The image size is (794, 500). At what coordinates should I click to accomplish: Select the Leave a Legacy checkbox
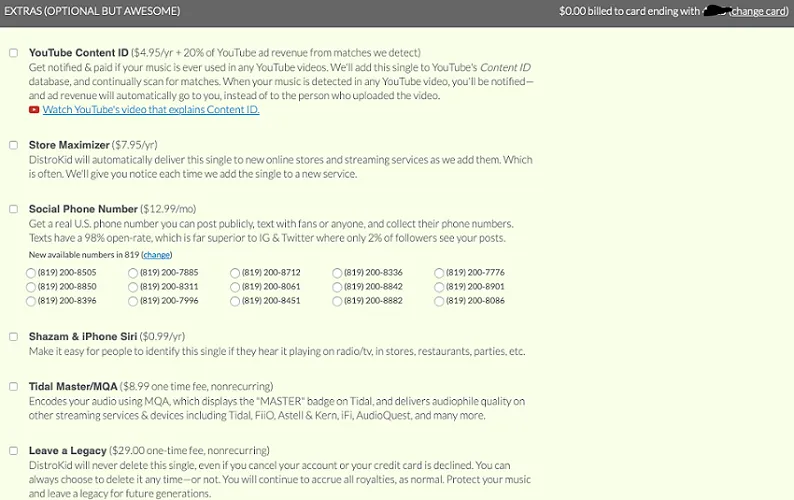pyautogui.click(x=13, y=451)
